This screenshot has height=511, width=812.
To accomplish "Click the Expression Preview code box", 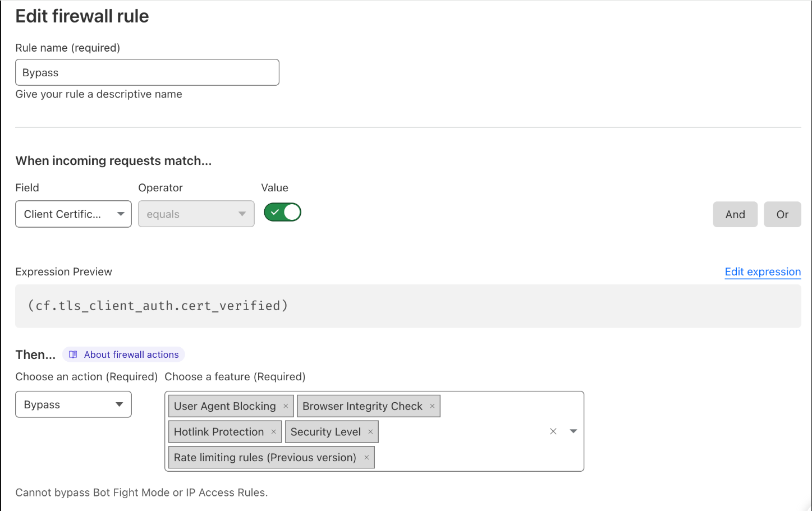I will [408, 306].
